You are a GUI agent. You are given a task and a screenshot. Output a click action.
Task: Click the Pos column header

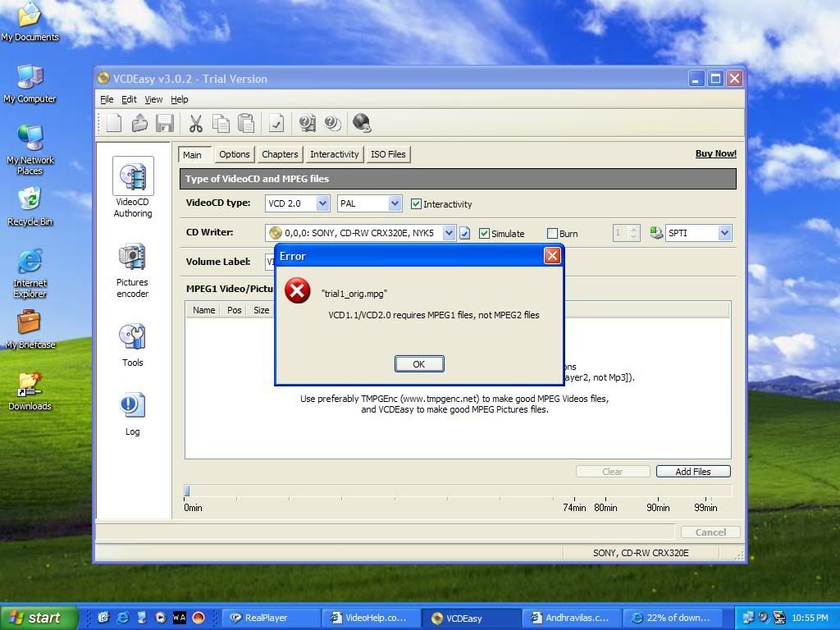point(234,310)
